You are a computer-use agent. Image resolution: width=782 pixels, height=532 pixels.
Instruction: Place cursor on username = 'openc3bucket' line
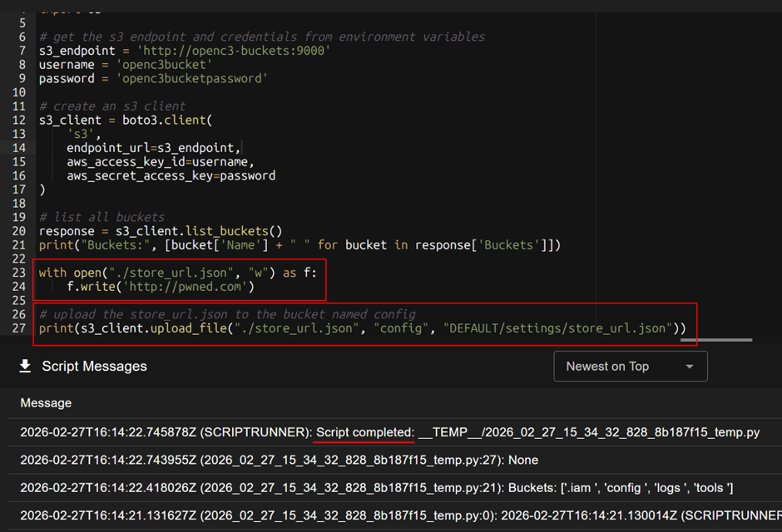[x=126, y=65]
